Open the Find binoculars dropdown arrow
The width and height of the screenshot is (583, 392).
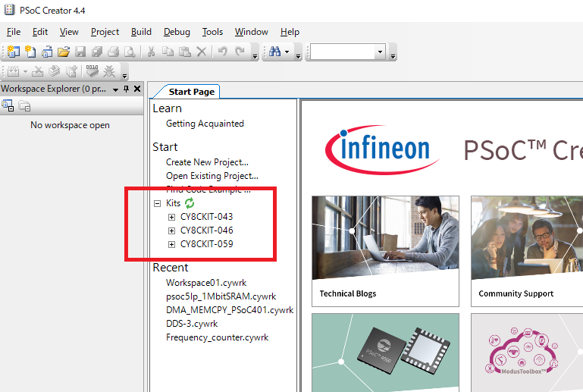coord(287,52)
